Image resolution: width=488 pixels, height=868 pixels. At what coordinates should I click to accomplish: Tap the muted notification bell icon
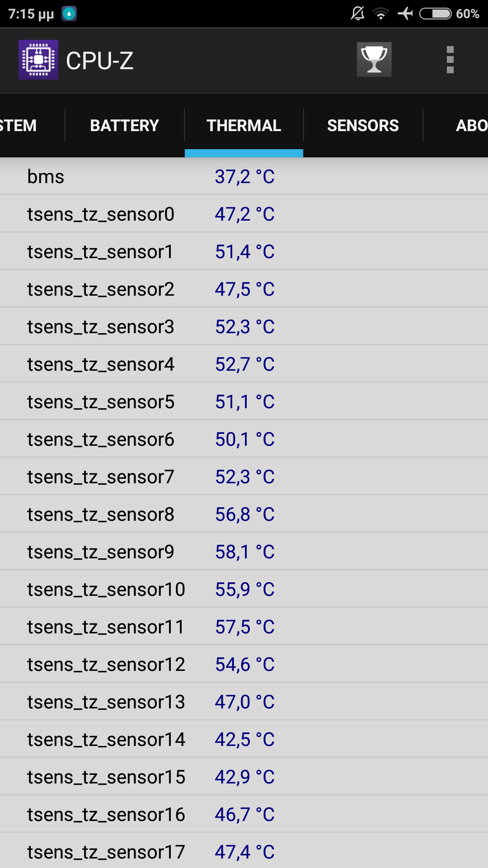click(x=357, y=14)
